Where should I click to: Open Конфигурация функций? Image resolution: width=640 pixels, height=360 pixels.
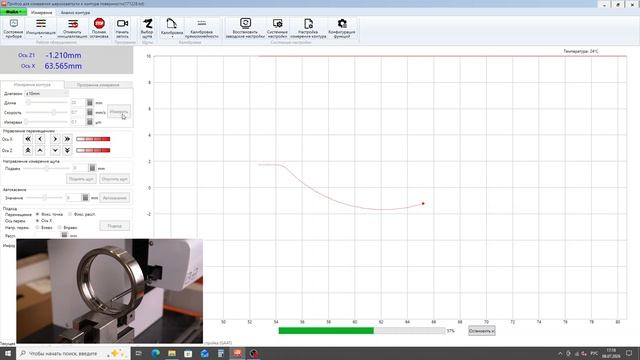pos(342,28)
